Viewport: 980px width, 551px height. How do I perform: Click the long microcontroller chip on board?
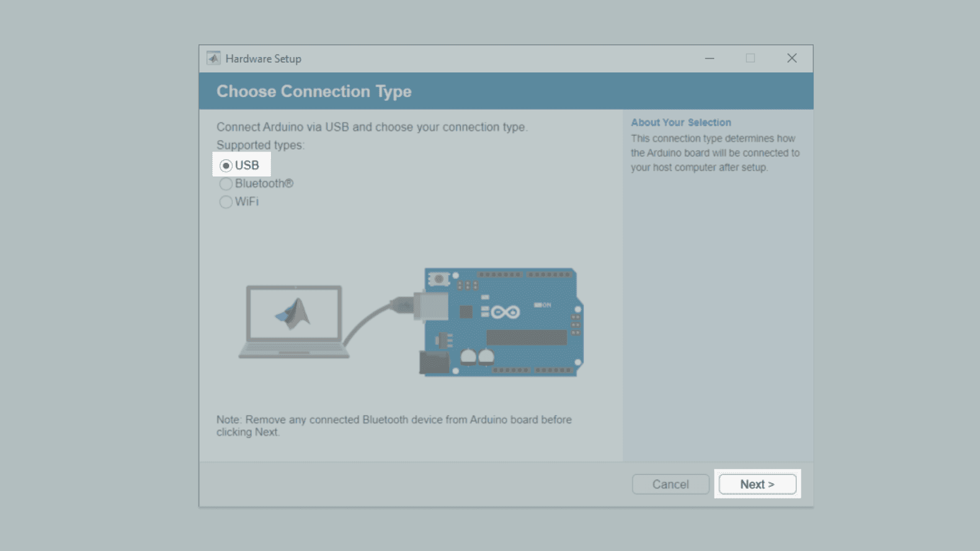coord(526,337)
